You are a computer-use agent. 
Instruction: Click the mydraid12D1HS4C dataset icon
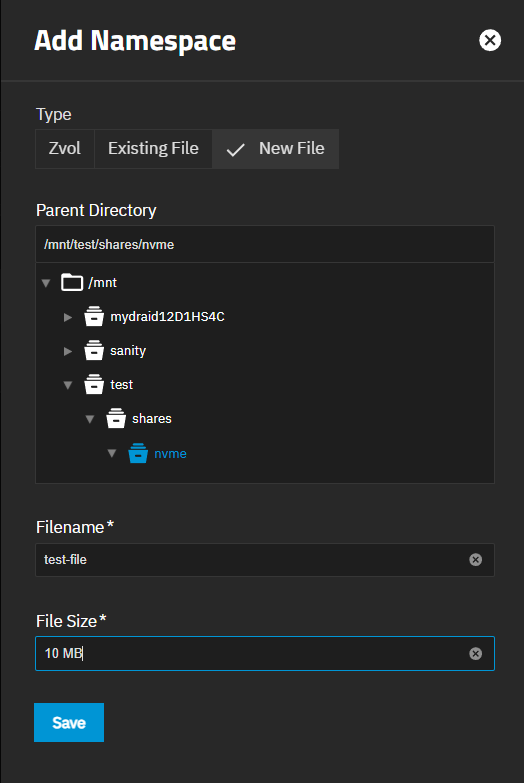click(x=94, y=317)
